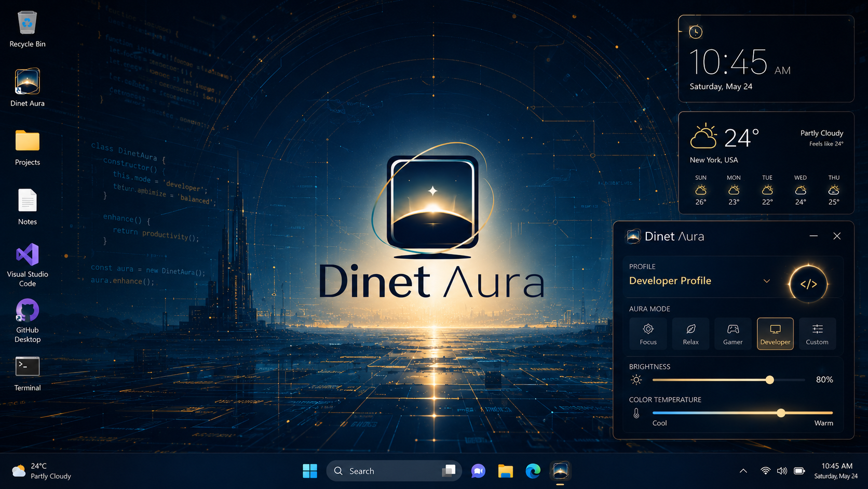Screen dimensions: 868x489
Task: Check the battery status tray icon
Action: [x=799, y=471]
